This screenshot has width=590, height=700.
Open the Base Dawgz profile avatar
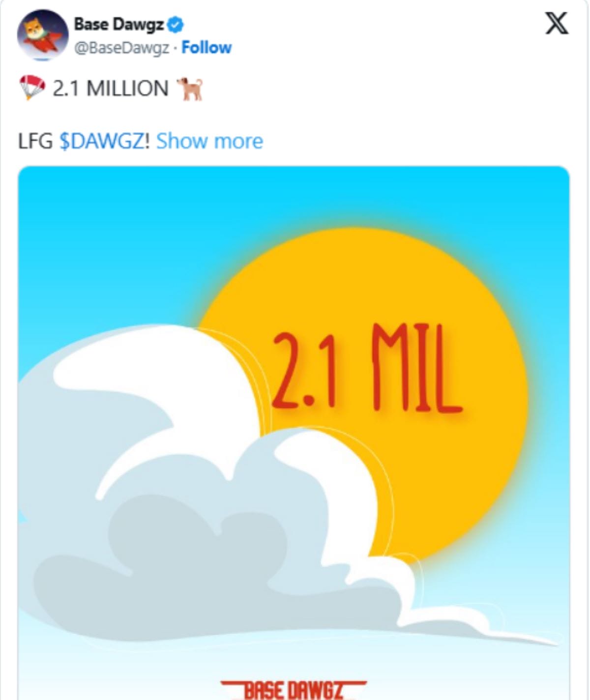pyautogui.click(x=43, y=34)
